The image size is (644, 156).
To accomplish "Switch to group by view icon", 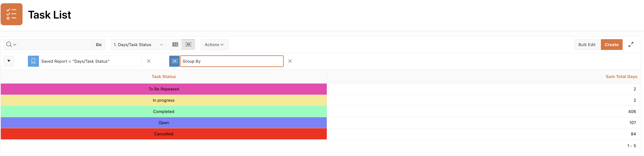I will (188, 45).
